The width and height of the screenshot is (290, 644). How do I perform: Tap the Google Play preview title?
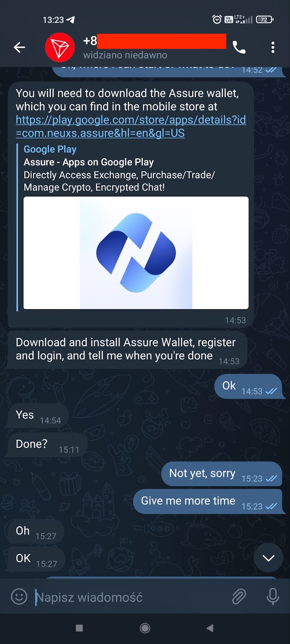click(50, 149)
